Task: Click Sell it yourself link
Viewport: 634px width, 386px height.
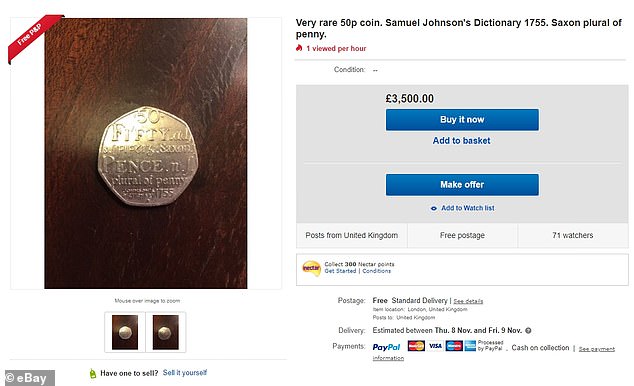Action: (185, 373)
